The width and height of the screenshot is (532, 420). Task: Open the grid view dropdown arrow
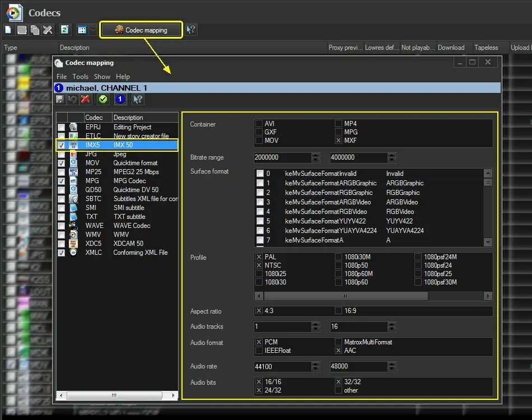93,30
